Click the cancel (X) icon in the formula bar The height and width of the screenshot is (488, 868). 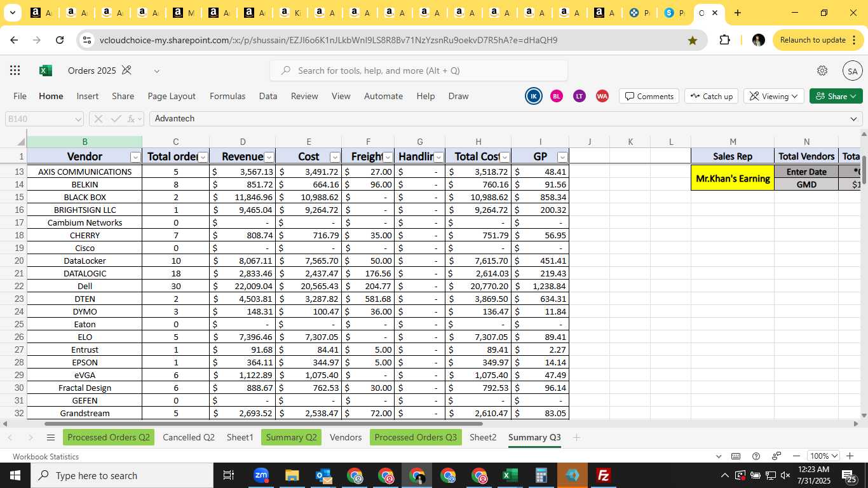tap(98, 119)
